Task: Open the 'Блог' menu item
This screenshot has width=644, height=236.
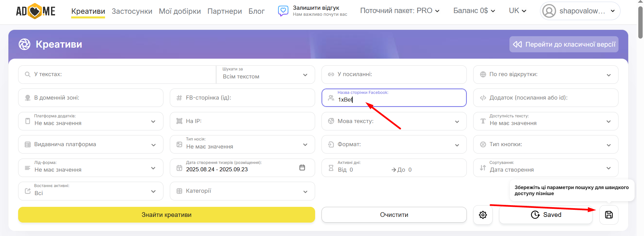Action: pyautogui.click(x=256, y=11)
